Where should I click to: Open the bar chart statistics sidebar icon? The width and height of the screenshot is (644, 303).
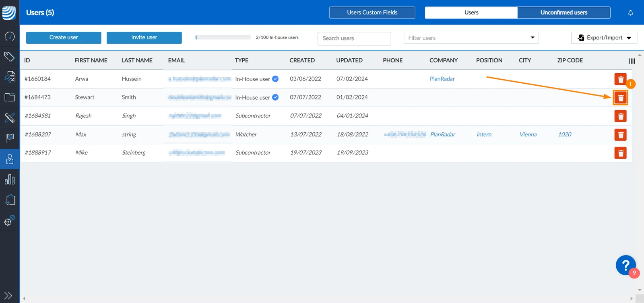pos(10,179)
